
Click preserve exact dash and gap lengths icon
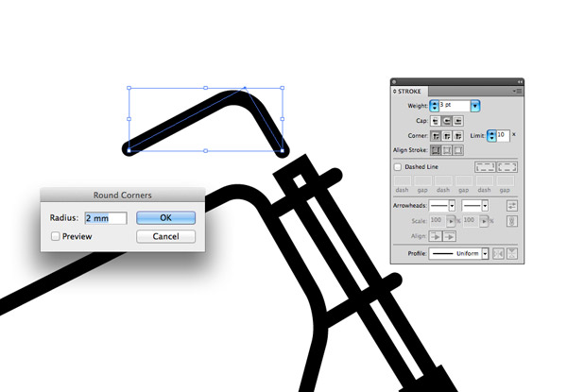(x=485, y=167)
